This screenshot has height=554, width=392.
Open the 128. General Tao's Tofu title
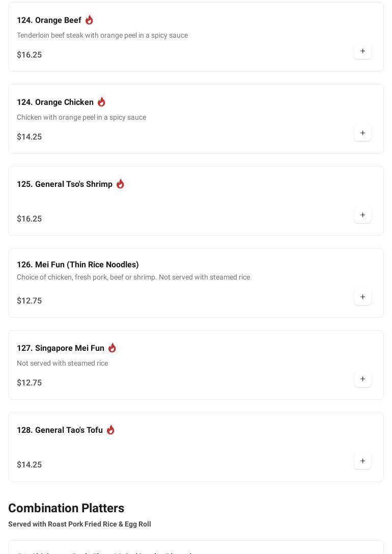(x=60, y=430)
